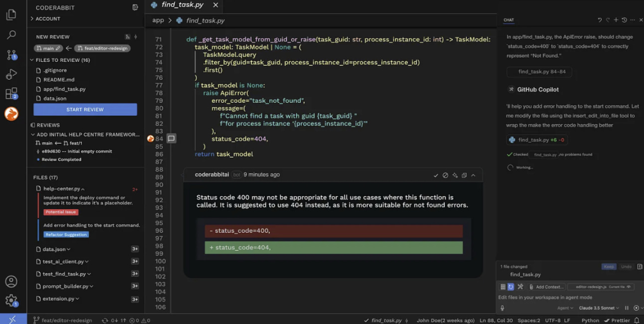Image resolution: width=644 pixels, height=324 pixels.
Task: Toggle the highlighted sync icon in chat input
Action: (511, 287)
